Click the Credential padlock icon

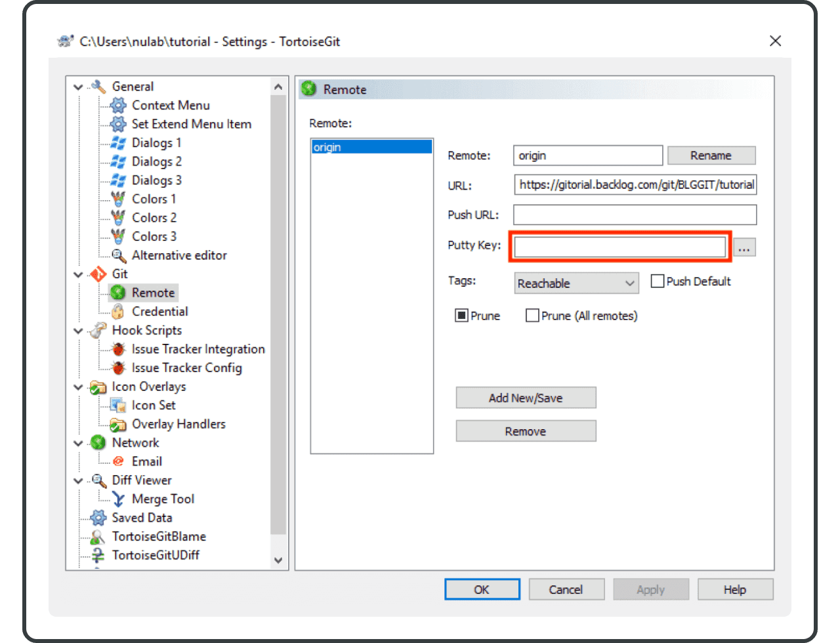118,312
